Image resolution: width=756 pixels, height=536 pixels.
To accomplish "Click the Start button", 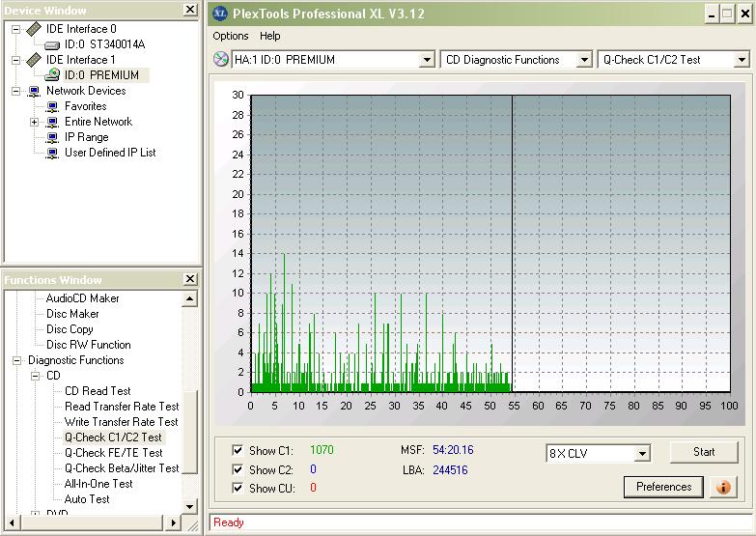I will tap(704, 452).
